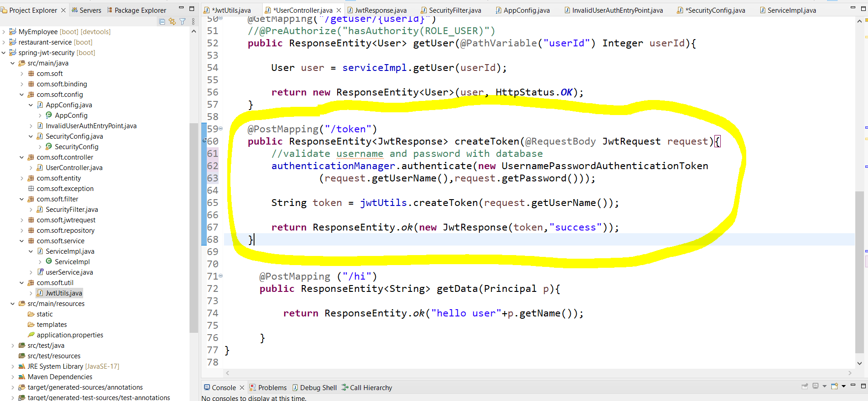Open the Project Explorer filter icon
The image size is (868, 401).
(x=182, y=21)
